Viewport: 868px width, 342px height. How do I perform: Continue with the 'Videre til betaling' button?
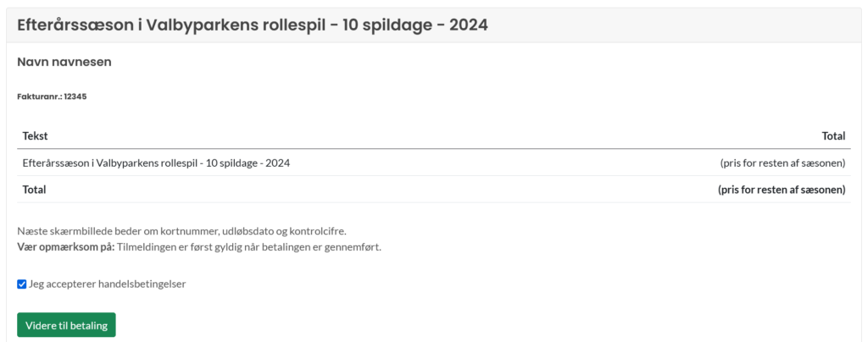66,325
